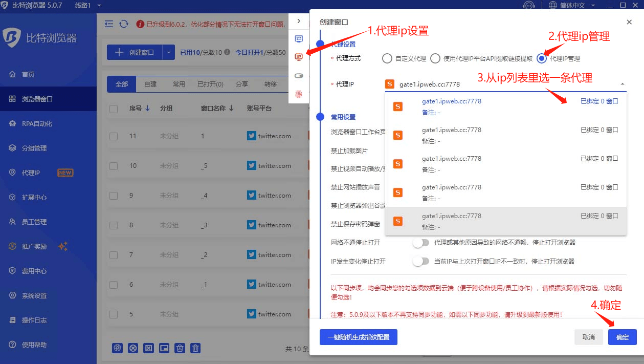This screenshot has height=364, width=644.
Task: Select the 使用代理IP平台API提取链接提取 radio option
Action: click(435, 58)
